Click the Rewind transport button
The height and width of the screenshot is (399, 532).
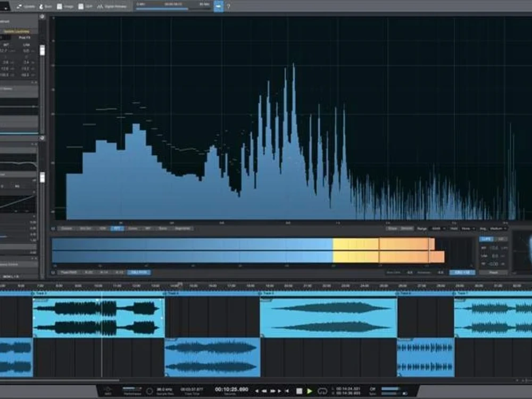[264, 391]
